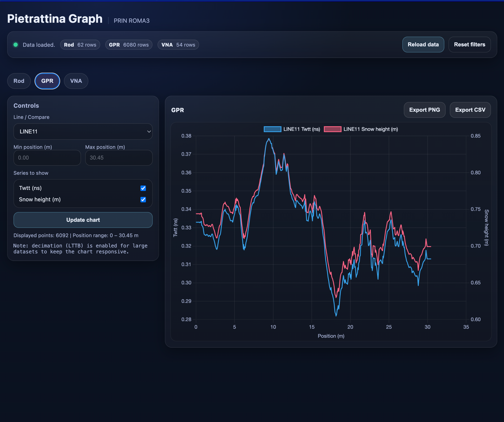The width and height of the screenshot is (504, 422).
Task: Toggle the Twtt (ns) checkbox
Action: 143,188
